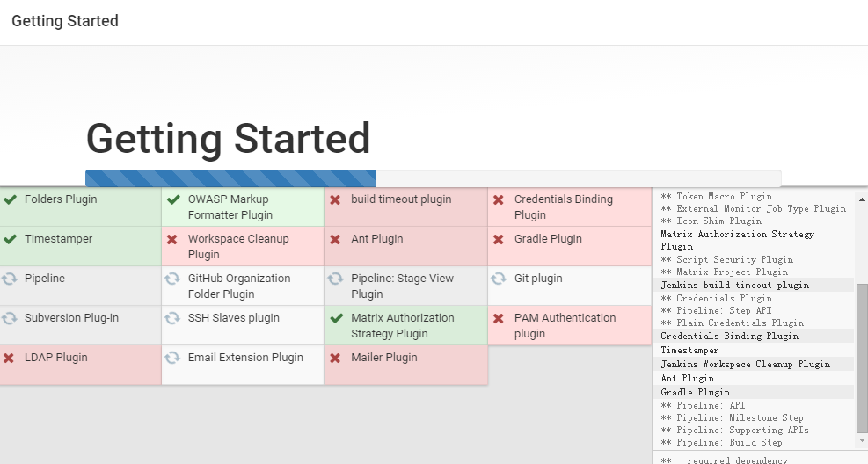Click the red X beside LDAP Plugin
This screenshot has height=464, width=868.
click(9, 358)
